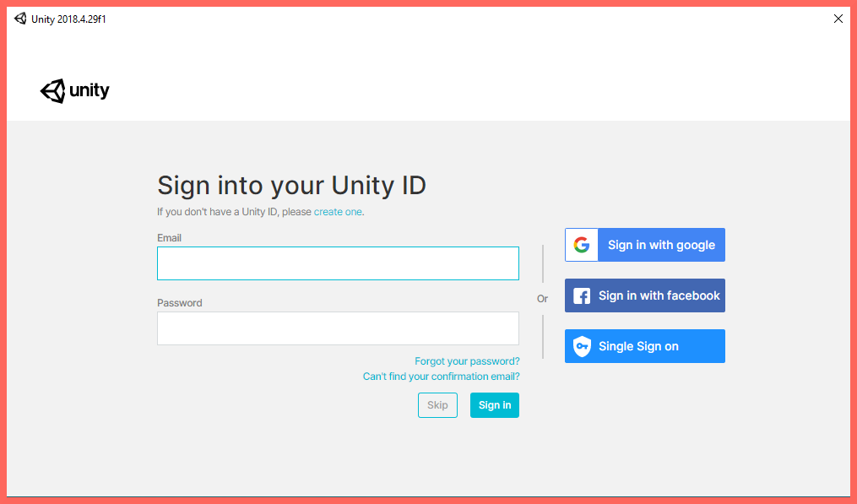Click the 'Sign into your Unity ID' heading
The height and width of the screenshot is (504, 857).
291,185
